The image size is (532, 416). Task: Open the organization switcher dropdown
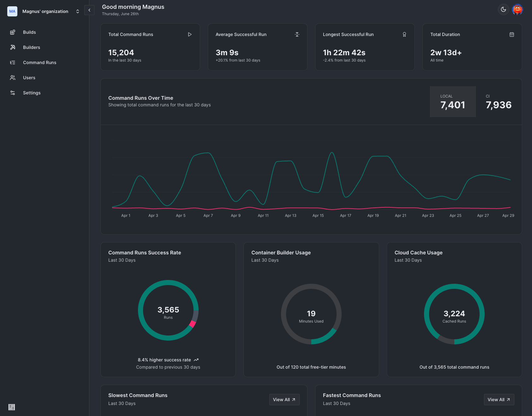(x=78, y=11)
